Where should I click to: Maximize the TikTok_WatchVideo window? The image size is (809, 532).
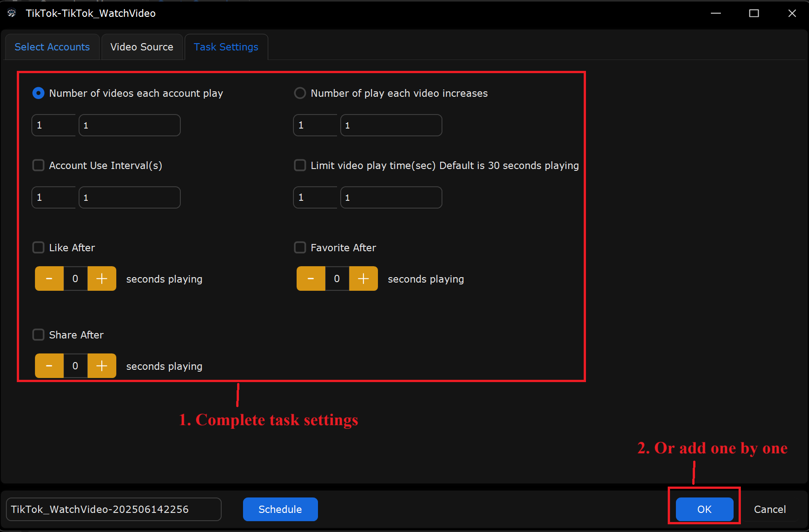[x=754, y=13]
